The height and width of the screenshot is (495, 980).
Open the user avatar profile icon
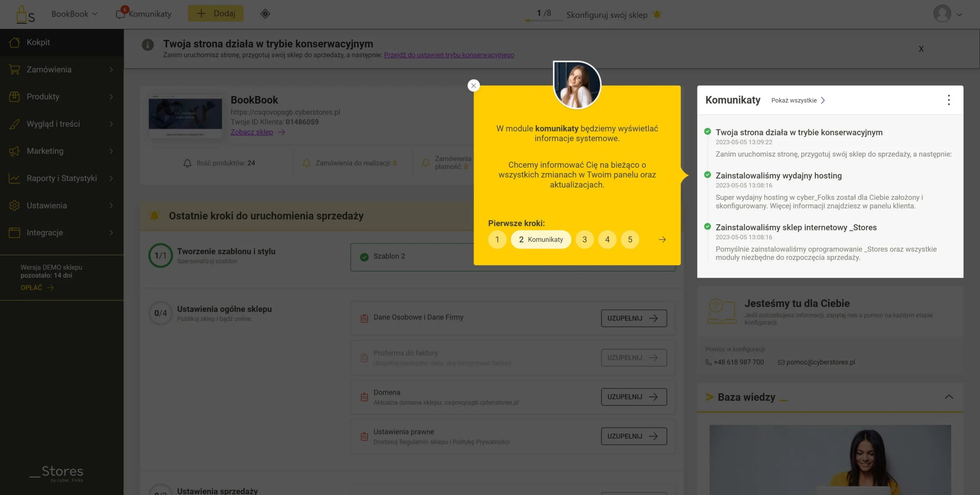tap(942, 14)
